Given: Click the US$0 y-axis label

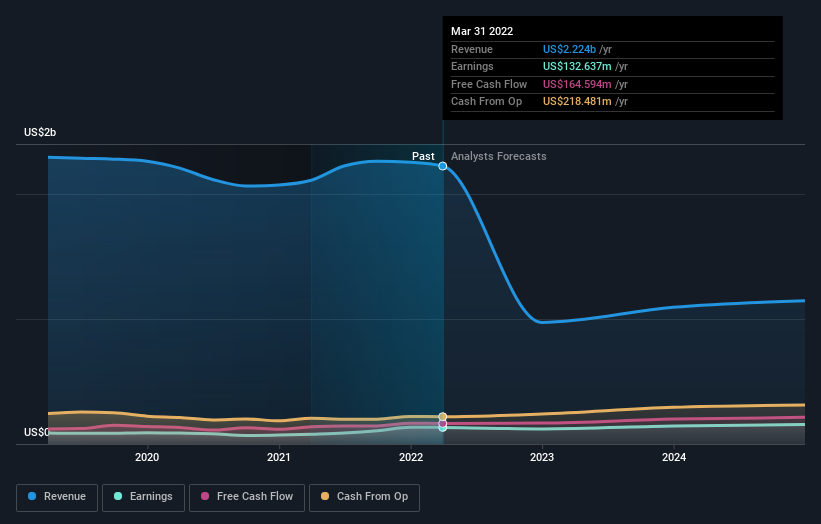Looking at the screenshot, I should [x=36, y=432].
